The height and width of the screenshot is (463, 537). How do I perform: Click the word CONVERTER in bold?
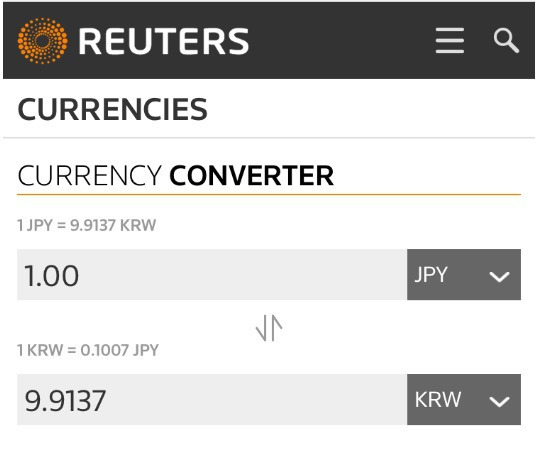click(x=251, y=175)
